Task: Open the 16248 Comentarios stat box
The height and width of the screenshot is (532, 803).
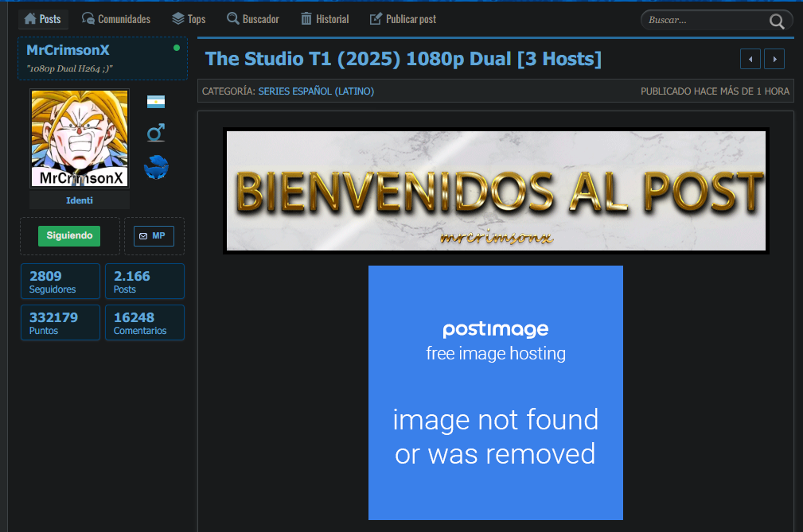Action: pos(145,323)
